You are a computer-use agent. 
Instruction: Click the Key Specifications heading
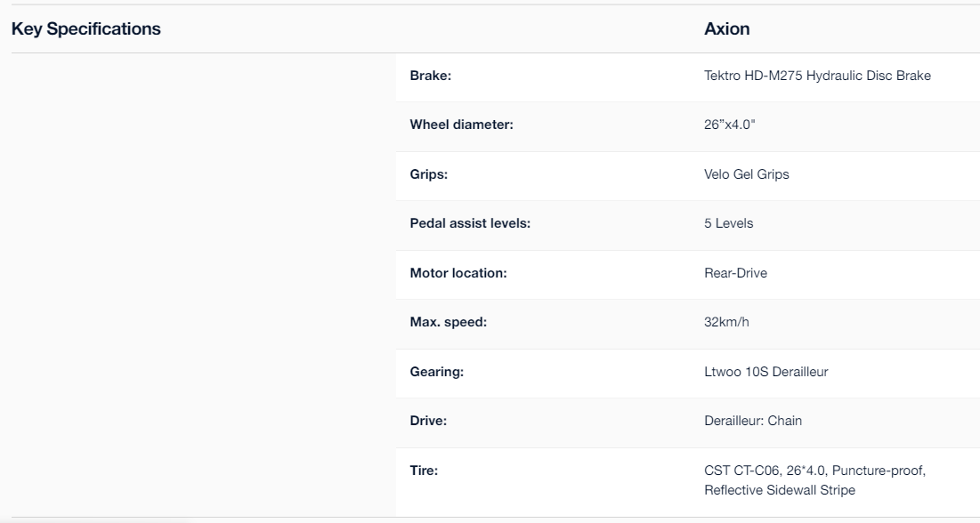(x=86, y=28)
